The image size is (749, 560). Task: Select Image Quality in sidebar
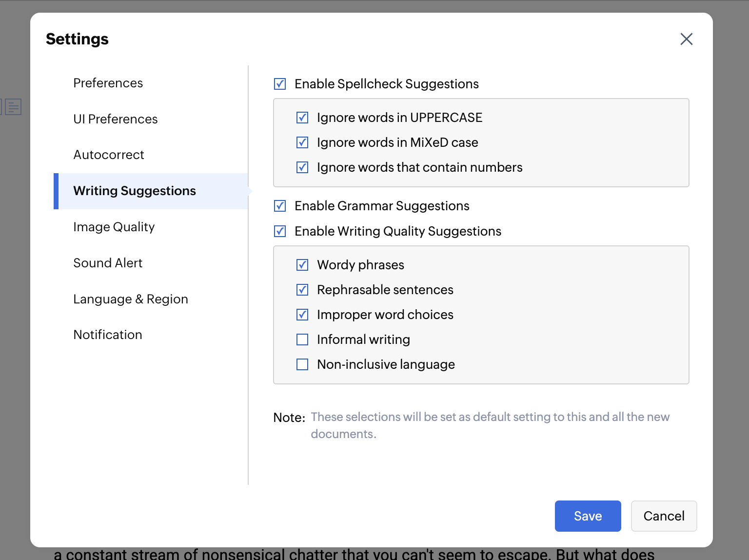click(x=114, y=227)
